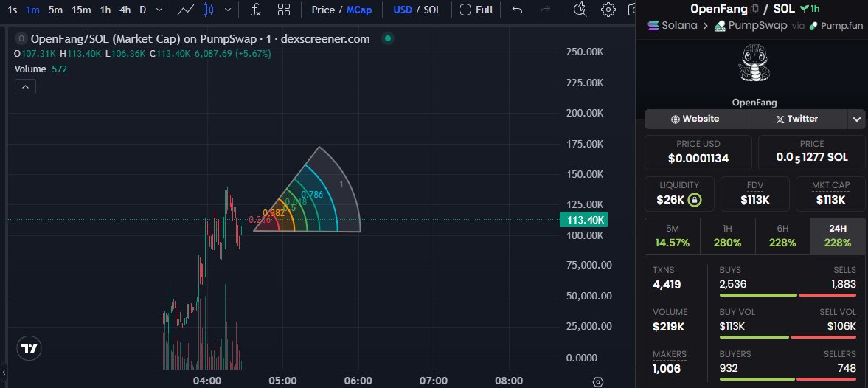Open chart settings gear icon
Image resolution: width=868 pixels, height=388 pixels.
pyautogui.click(x=608, y=10)
